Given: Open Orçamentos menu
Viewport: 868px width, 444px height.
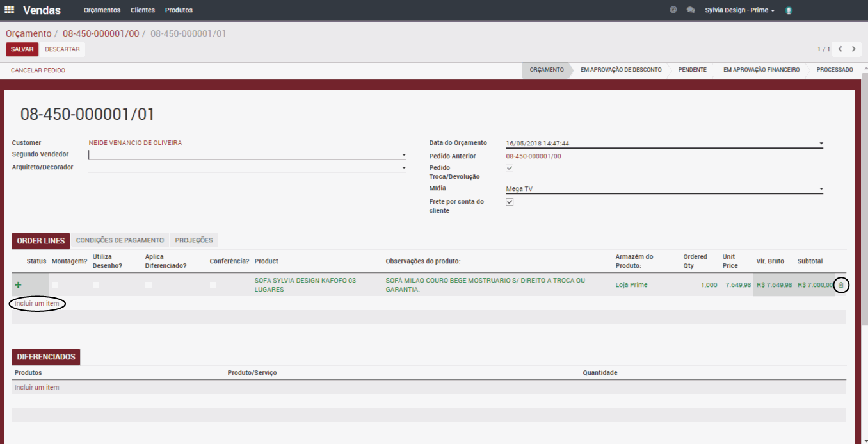Looking at the screenshot, I should (x=102, y=10).
